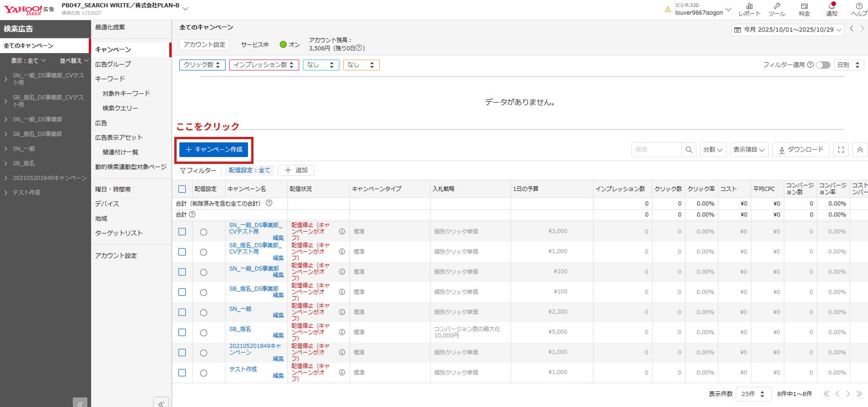Image resolution: width=868 pixels, height=407 pixels.
Task: Toggle delivery setting circle for SB_指名 row
Action: point(204,333)
